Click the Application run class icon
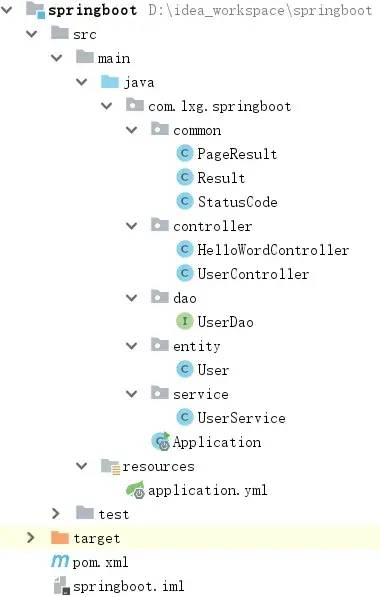380x597 pixels. [x=161, y=442]
